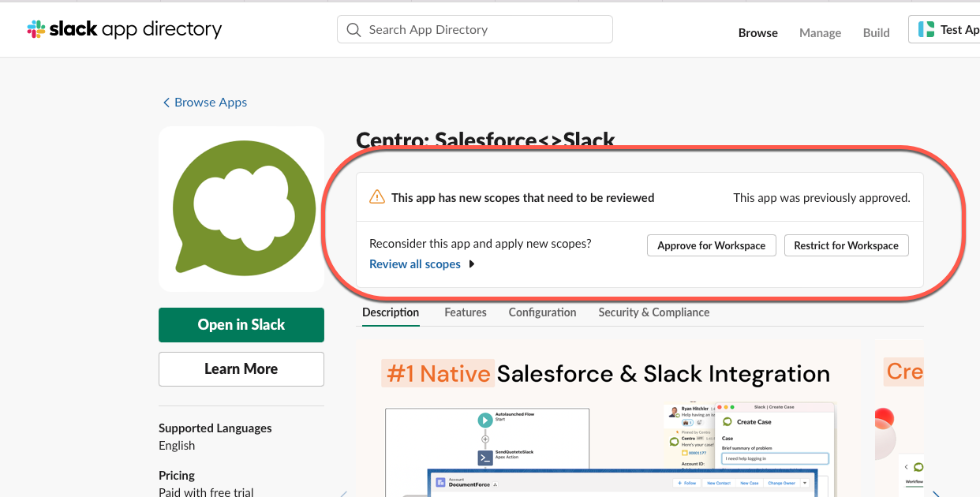Viewport: 980px width, 497px height.
Task: Click the search magnifier icon
Action: point(353,30)
